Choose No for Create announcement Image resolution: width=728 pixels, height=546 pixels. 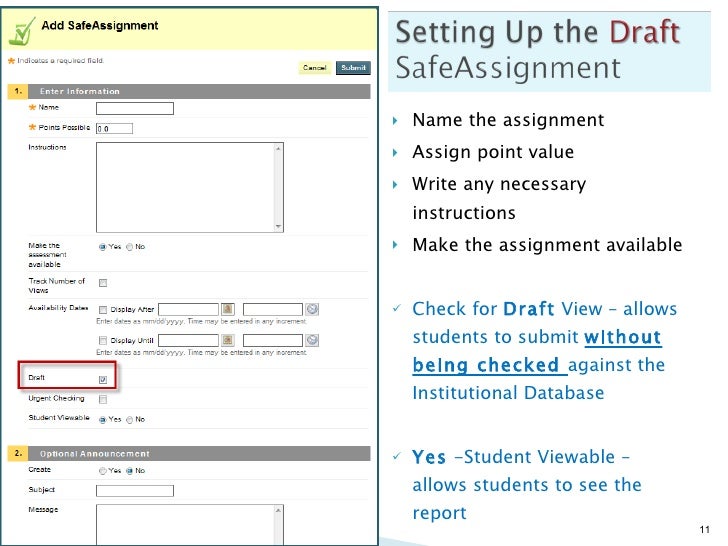(130, 471)
